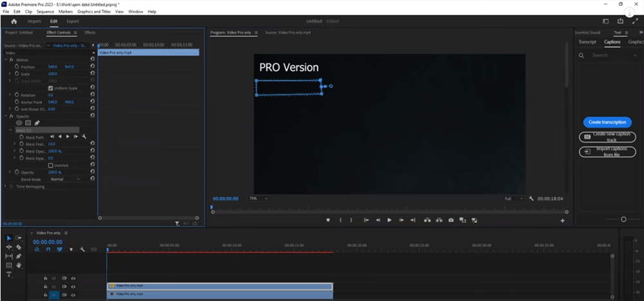Switch to the Export workspace tab
This screenshot has width=644, height=301.
coord(73,21)
